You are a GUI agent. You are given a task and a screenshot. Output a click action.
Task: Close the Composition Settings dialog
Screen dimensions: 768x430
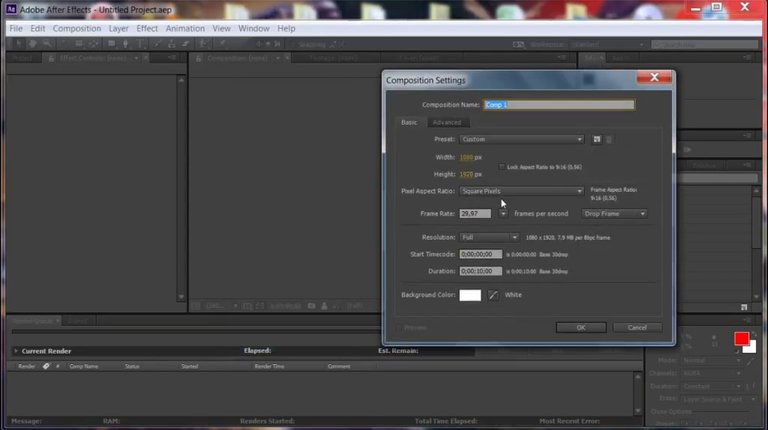pos(654,77)
